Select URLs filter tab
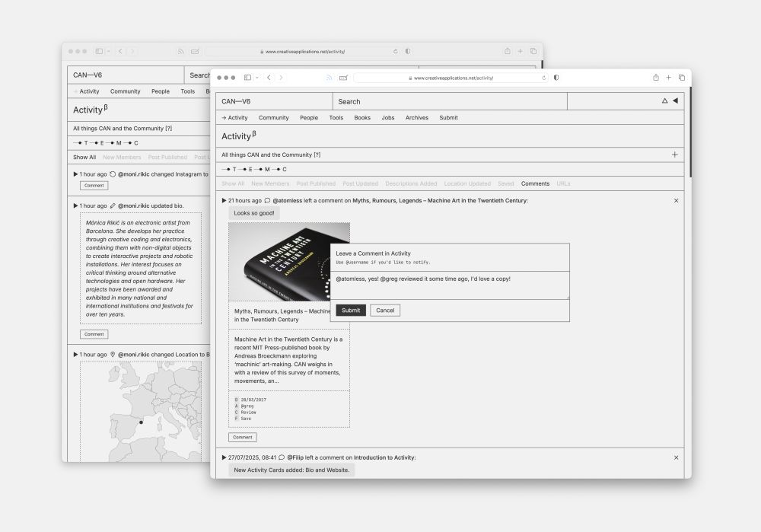This screenshot has width=761, height=532. click(x=563, y=183)
